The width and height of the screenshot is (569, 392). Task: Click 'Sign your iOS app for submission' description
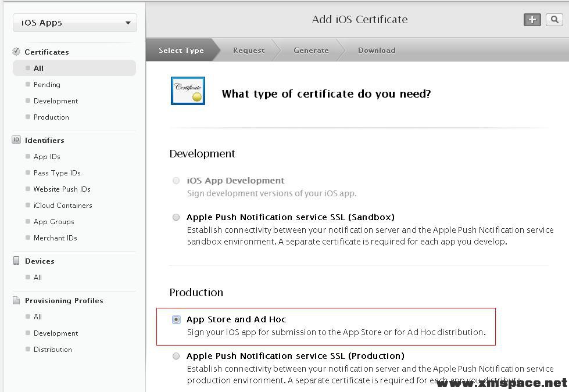(x=337, y=332)
